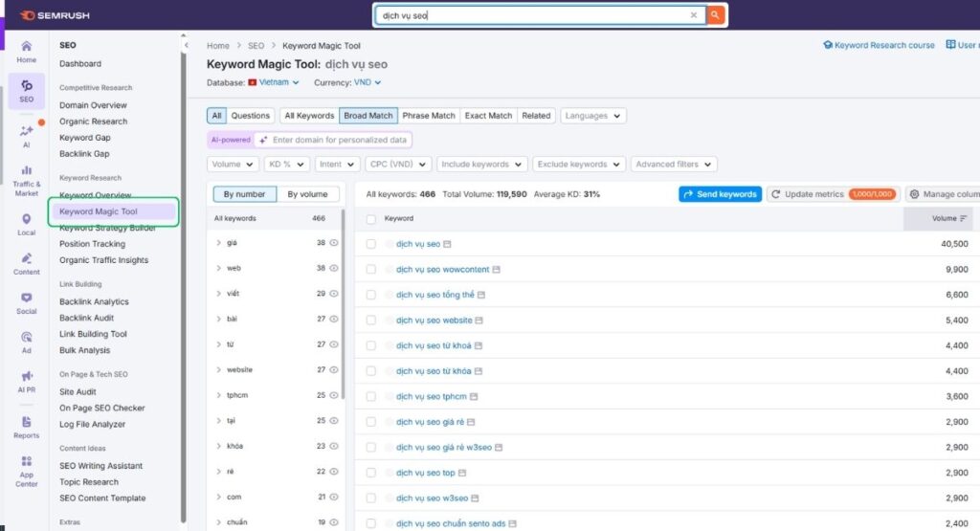Clear the search box with X icon
Screen dimensions: 980x531
click(x=693, y=15)
